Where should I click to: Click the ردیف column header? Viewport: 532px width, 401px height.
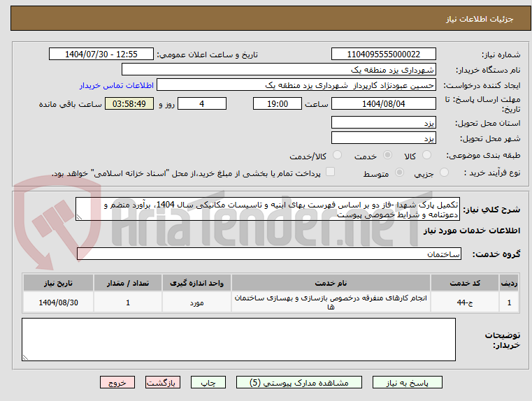click(509, 283)
